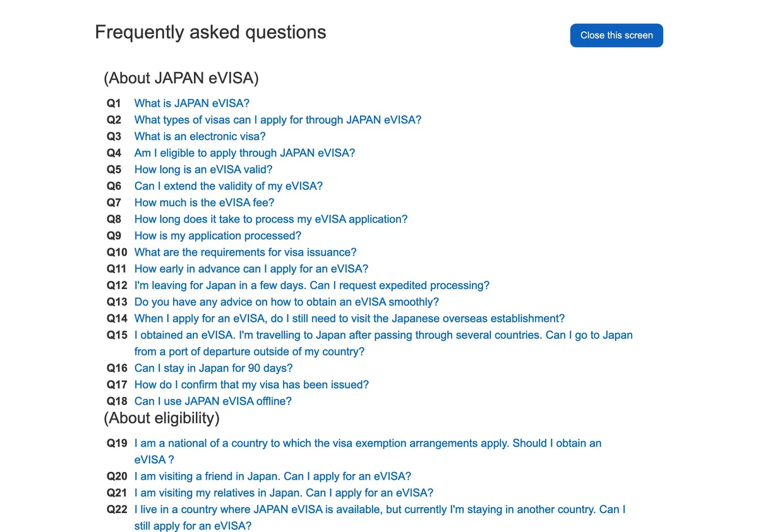Click 'How is my application processed?' link
Image resolution: width=758 pixels, height=532 pixels.
pyautogui.click(x=218, y=235)
